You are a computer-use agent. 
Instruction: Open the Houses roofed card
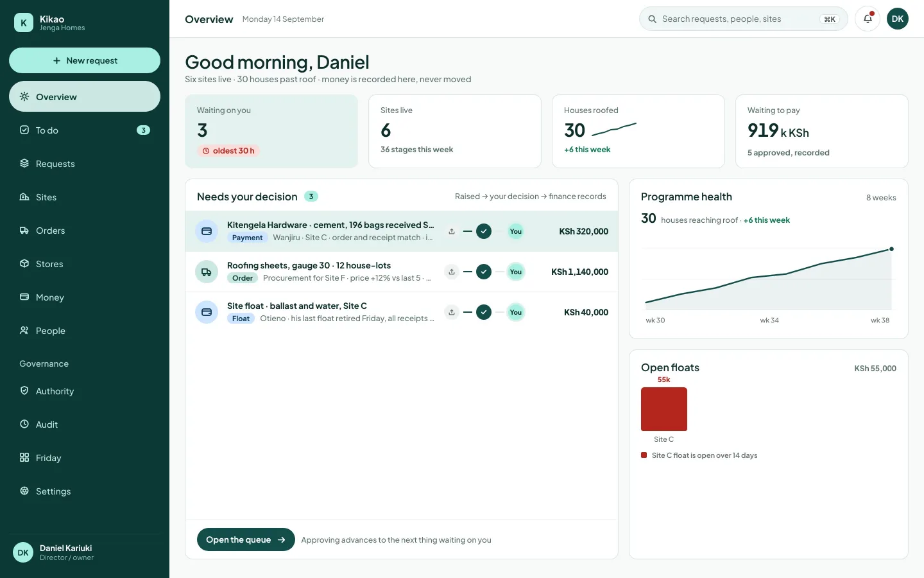[638, 131]
